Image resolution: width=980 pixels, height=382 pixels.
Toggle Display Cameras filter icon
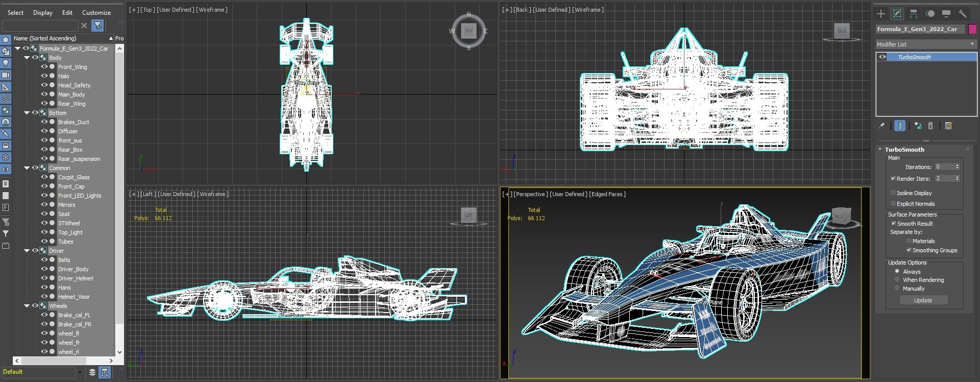6,75
